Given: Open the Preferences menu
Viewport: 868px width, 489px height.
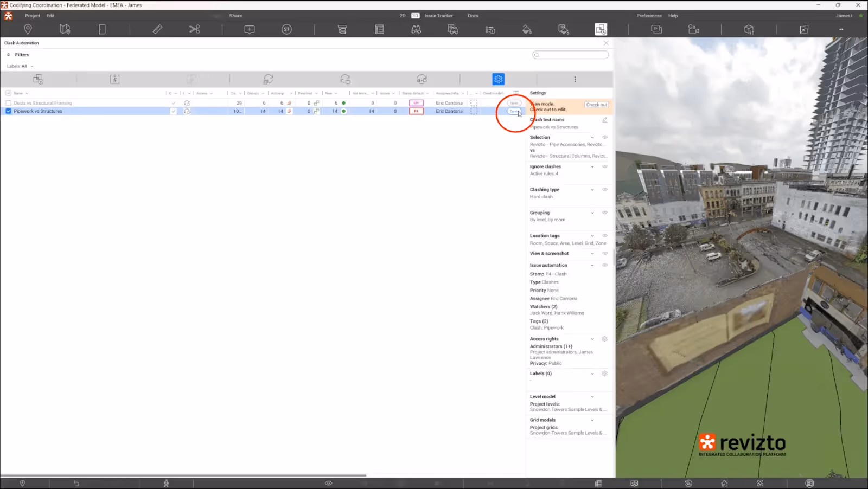Looking at the screenshot, I should tap(649, 16).
